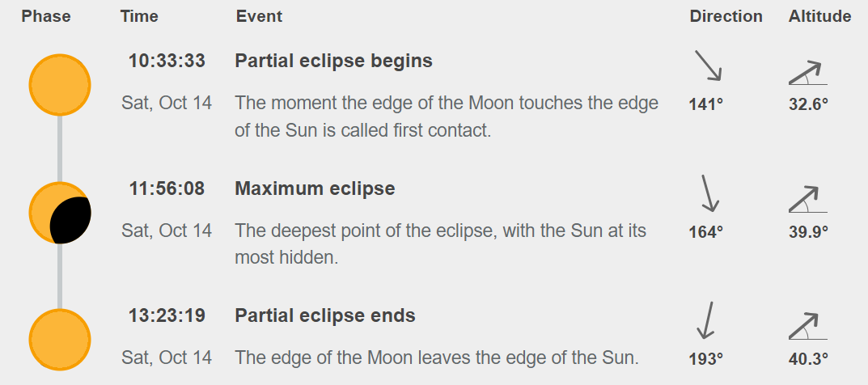Select the Partial eclipse ends title
868x385 pixels.
325,316
